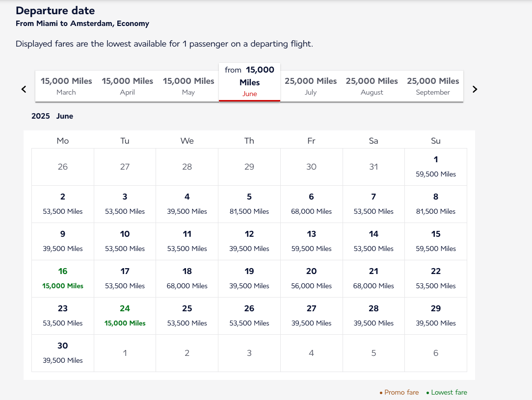Open the May 15,000 Miles tab
This screenshot has width=532, height=400.
(188, 86)
